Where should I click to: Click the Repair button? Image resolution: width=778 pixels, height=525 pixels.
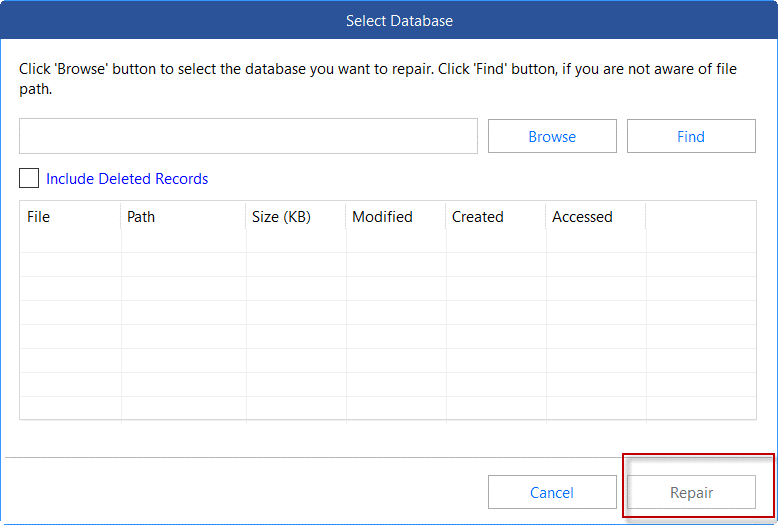tap(691, 492)
